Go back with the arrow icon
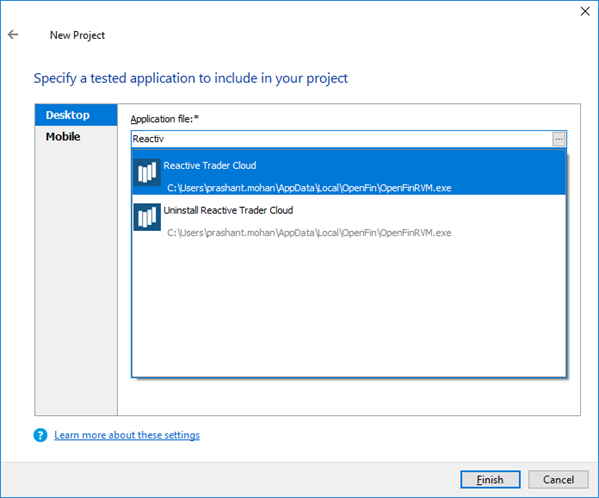The width and height of the screenshot is (599, 498). tap(13, 35)
